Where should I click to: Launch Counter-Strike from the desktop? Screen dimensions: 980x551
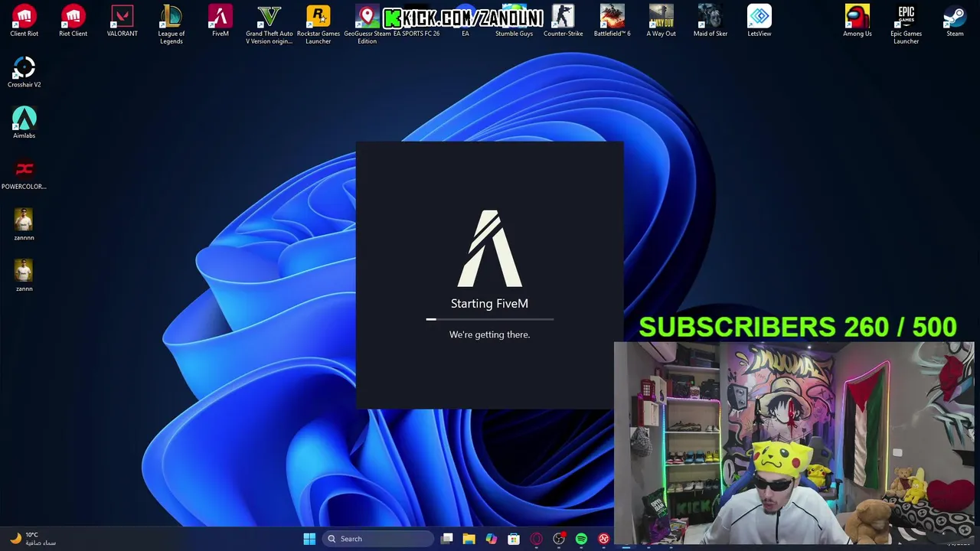(x=563, y=21)
